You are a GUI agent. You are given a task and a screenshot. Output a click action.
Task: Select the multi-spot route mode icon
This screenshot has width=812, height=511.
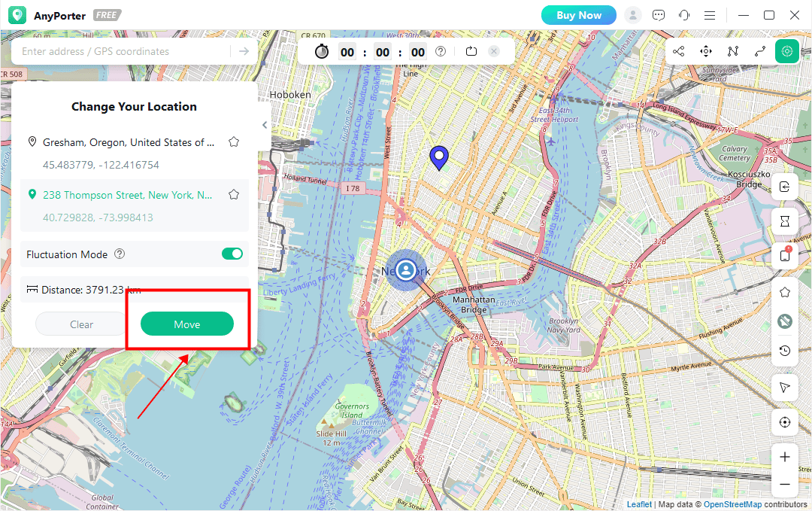[733, 51]
